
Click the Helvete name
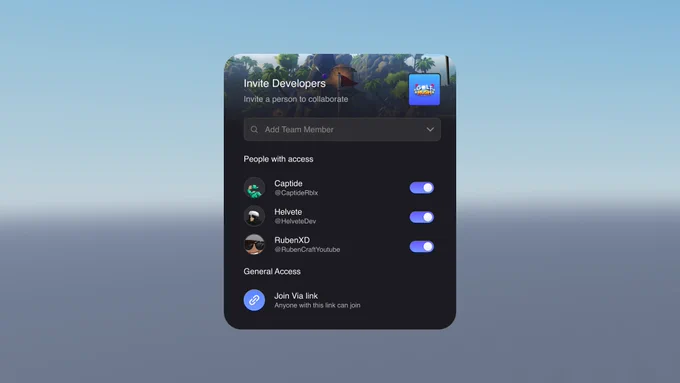point(288,212)
